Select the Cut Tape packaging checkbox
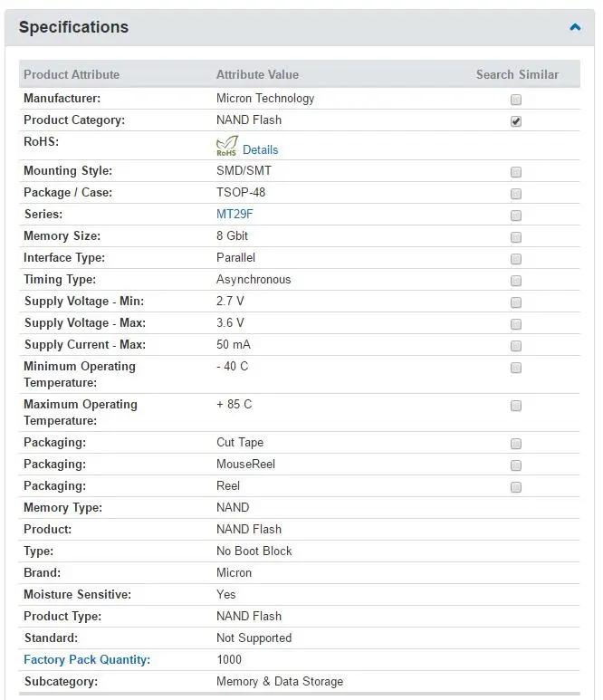 (515, 444)
